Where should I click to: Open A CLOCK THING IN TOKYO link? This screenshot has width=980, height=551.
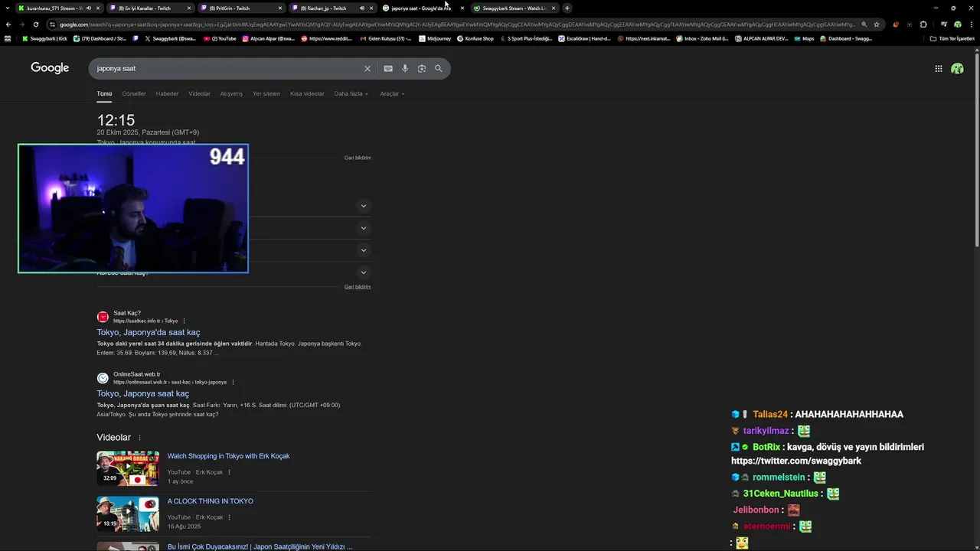pyautogui.click(x=211, y=501)
